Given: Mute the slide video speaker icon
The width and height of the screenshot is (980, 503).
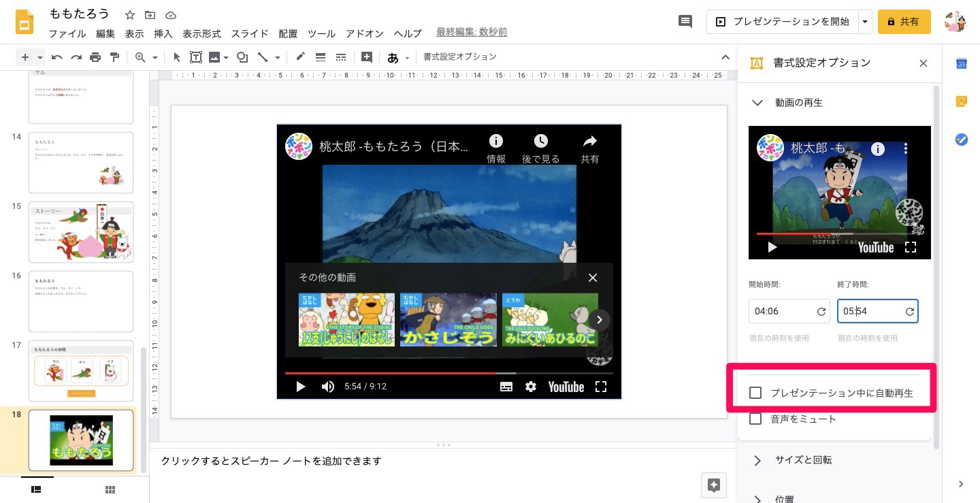Looking at the screenshot, I should click(x=328, y=387).
